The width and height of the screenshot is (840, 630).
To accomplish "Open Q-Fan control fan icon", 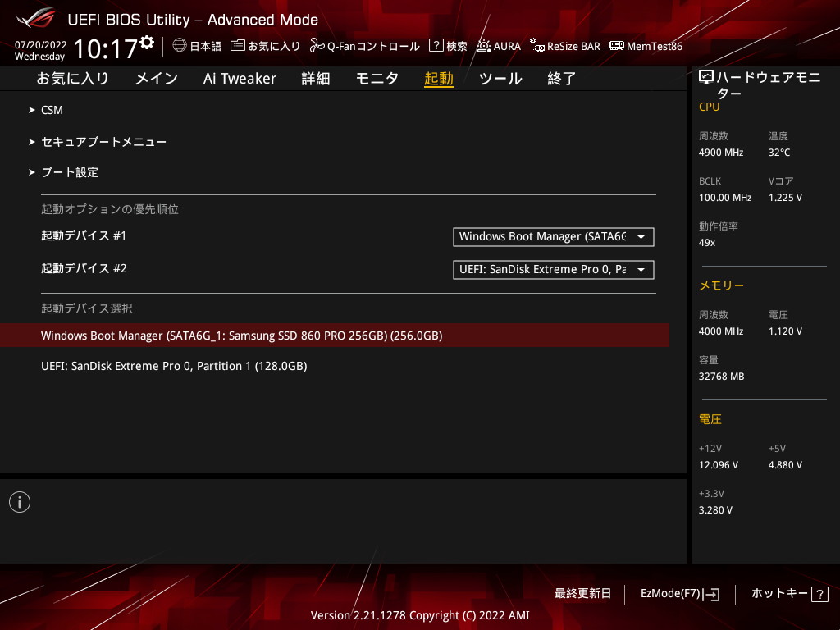I will point(317,46).
